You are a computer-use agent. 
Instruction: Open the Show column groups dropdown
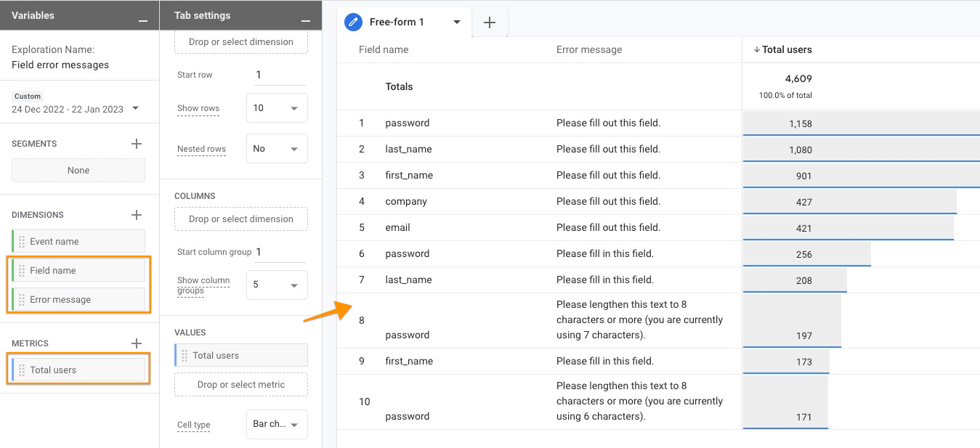[x=277, y=285]
